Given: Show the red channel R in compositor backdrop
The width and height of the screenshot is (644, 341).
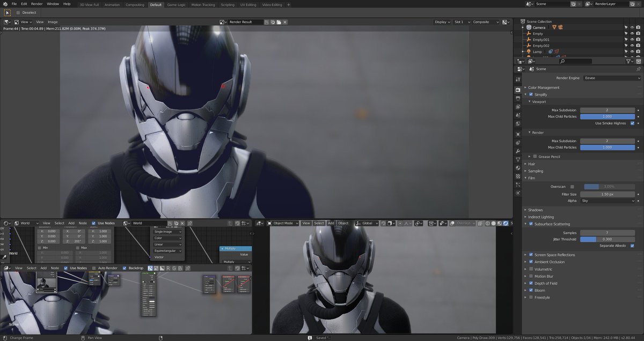Looking at the screenshot, I should coord(167,268).
